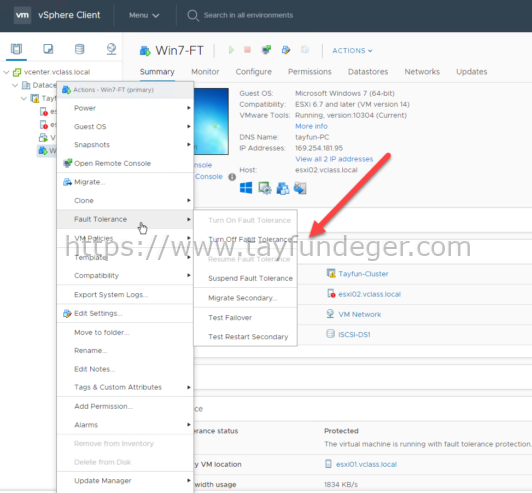
Task: Click the red Power Off icon
Action: pos(247,50)
